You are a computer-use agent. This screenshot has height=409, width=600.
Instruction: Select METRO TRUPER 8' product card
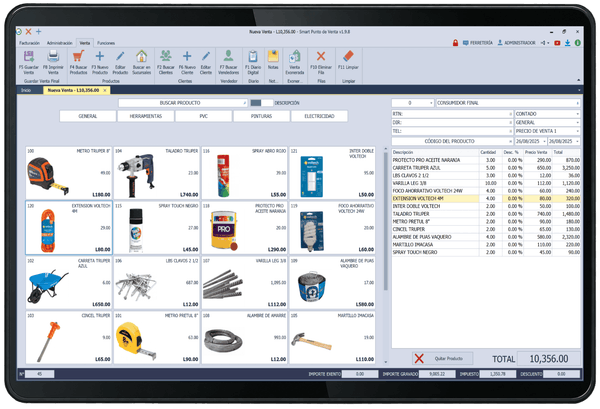pos(69,173)
